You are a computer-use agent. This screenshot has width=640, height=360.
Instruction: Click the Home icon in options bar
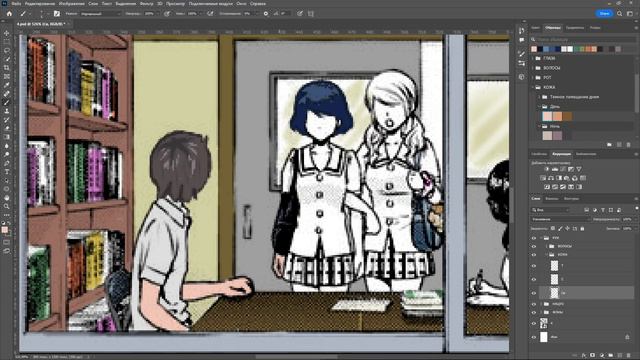[9, 13]
